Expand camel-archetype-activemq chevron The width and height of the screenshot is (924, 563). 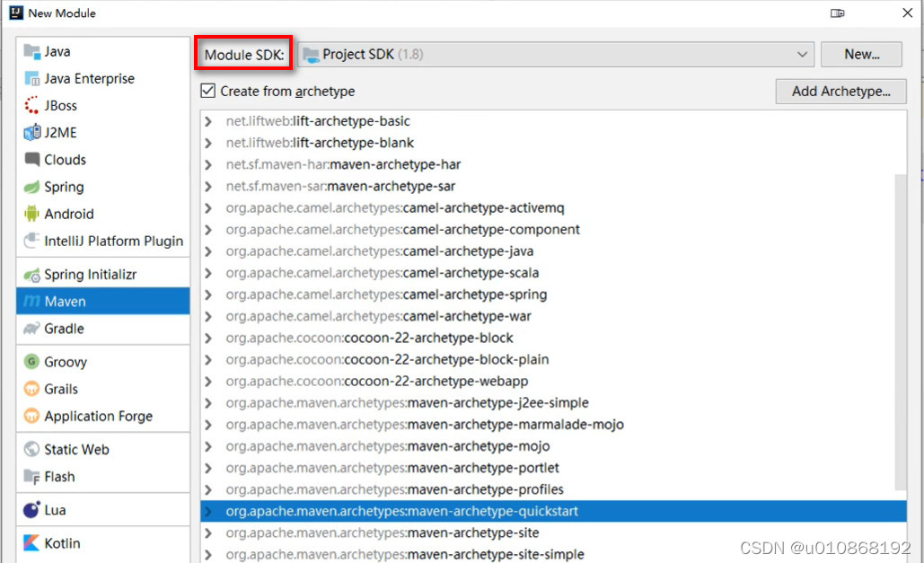208,208
